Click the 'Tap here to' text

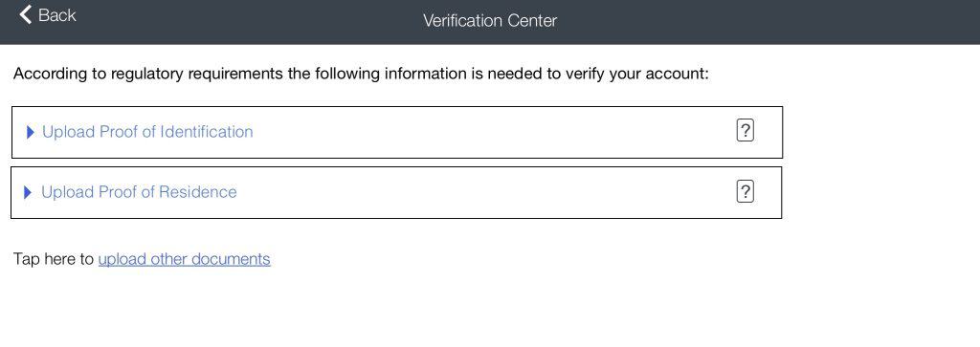click(x=54, y=259)
